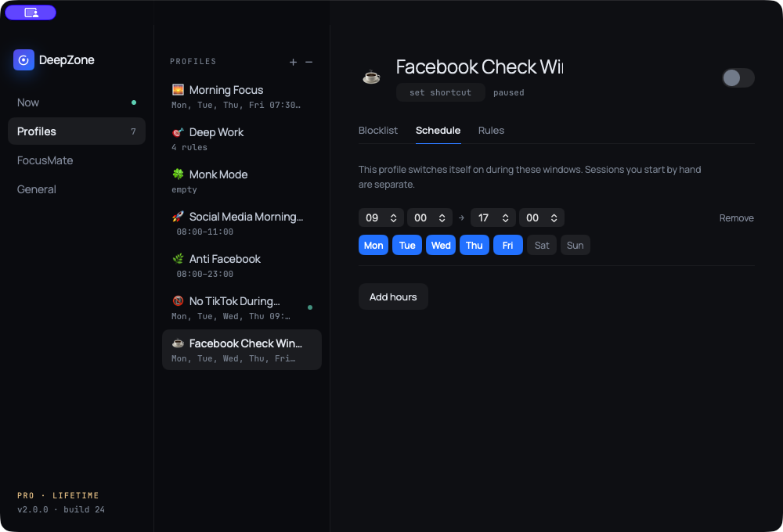Image resolution: width=783 pixels, height=532 pixels.
Task: Open the Rules tab
Action: coord(491,130)
